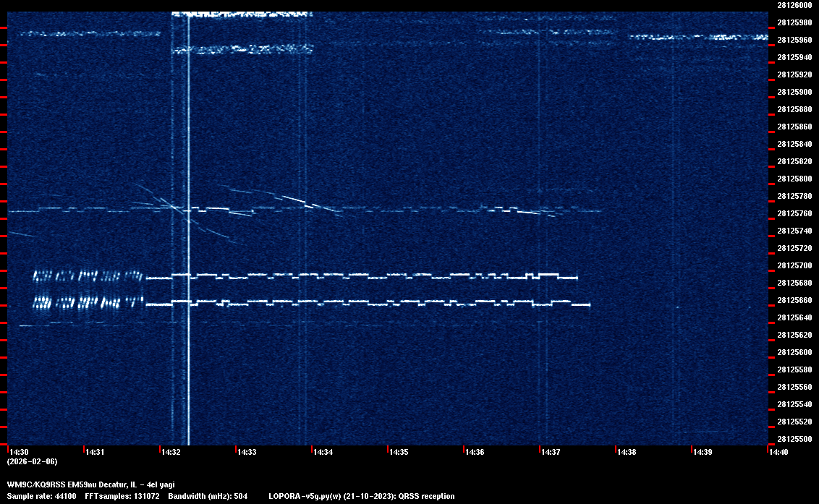Select the 28125900 frequency scale value
This screenshot has width=819, height=504.
click(794, 92)
